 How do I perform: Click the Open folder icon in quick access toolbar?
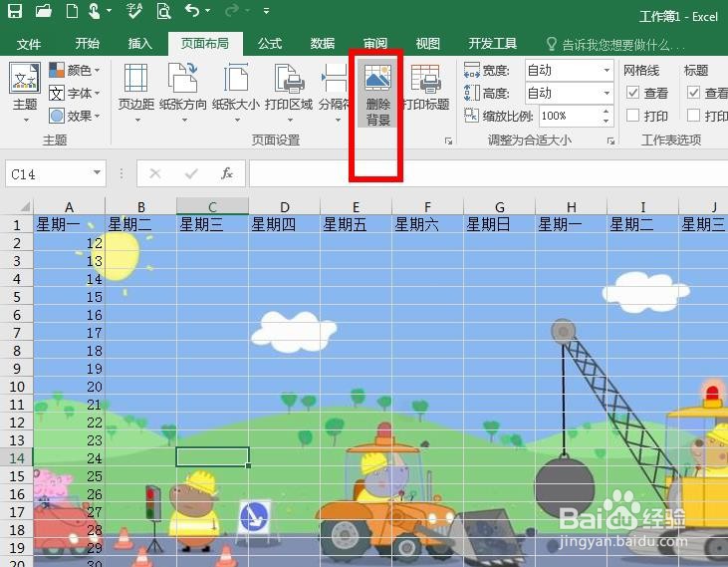point(43,10)
